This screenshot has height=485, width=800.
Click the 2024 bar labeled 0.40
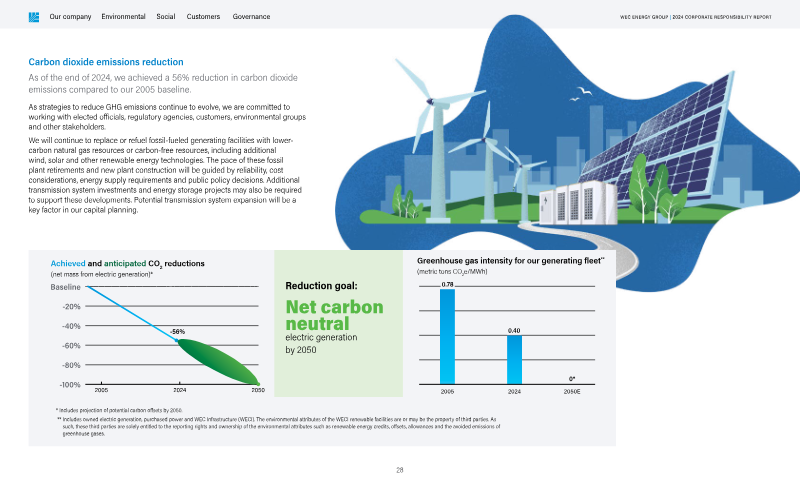point(514,359)
